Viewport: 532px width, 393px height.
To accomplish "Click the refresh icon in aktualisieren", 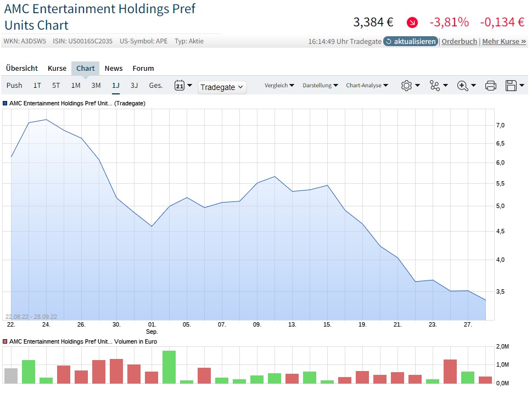I will tap(389, 41).
